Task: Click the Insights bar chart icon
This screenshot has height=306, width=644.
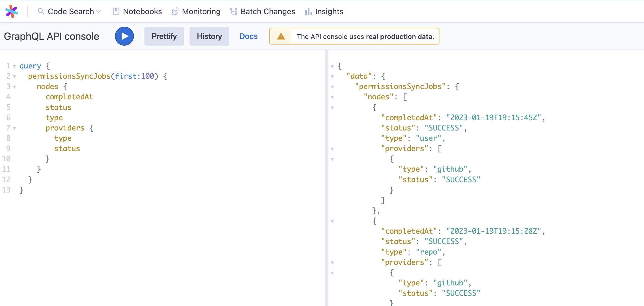Action: click(308, 11)
